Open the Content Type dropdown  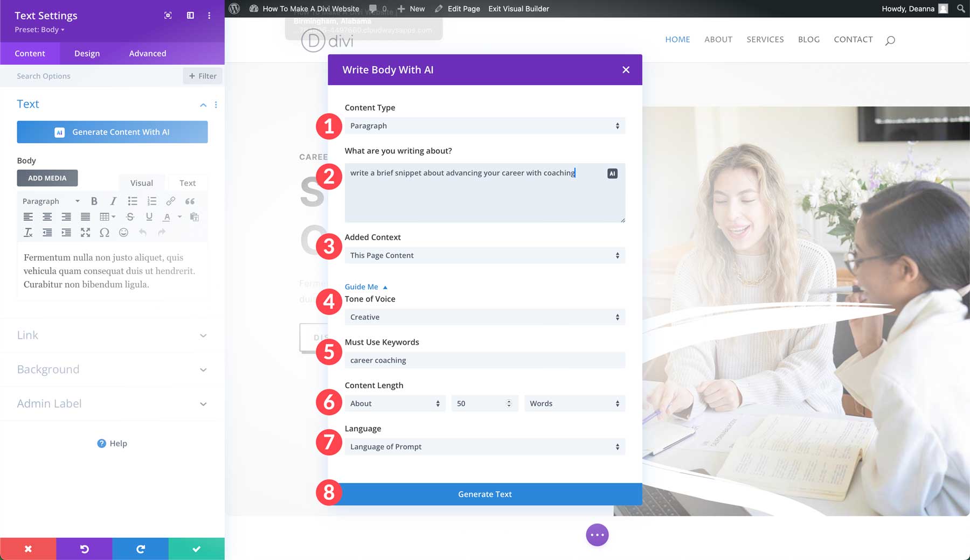[x=484, y=125]
